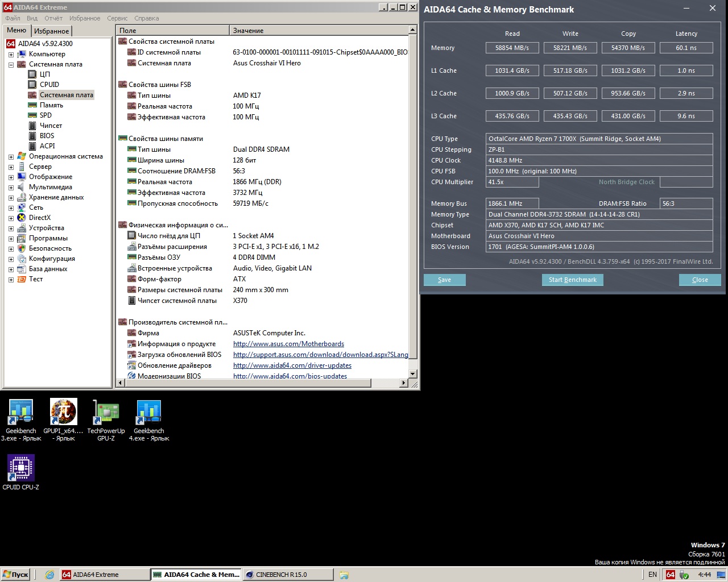Click the CPU Multiplier 41.5x field
Screen dimensions: 728x582
pos(512,182)
